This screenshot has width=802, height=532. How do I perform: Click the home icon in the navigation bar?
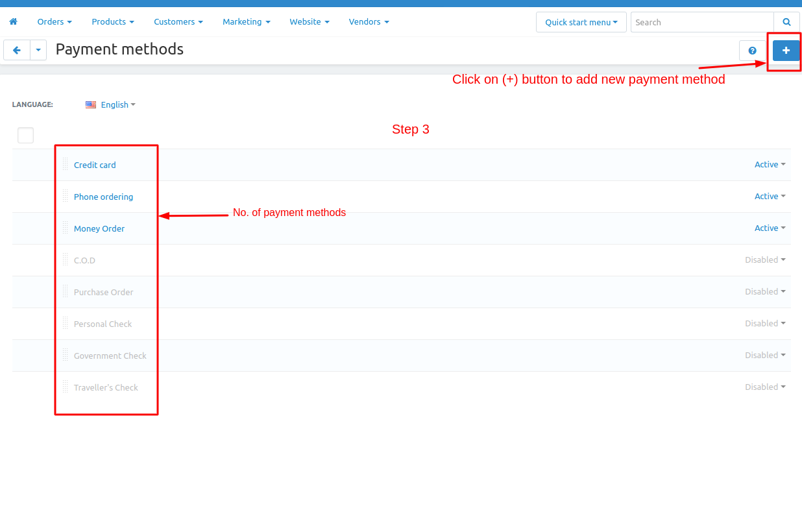point(13,22)
